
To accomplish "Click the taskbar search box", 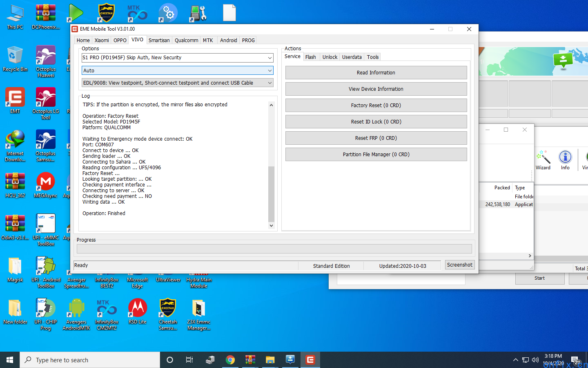I will click(90, 360).
